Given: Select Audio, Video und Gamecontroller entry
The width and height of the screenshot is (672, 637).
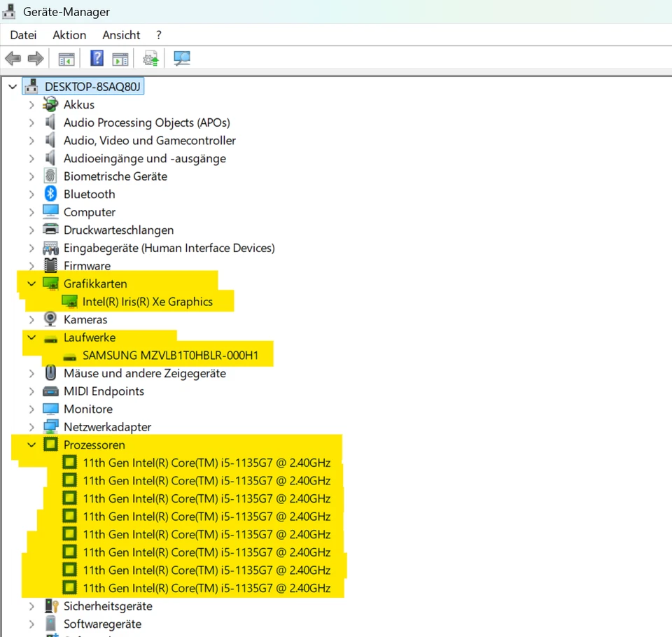Looking at the screenshot, I should (150, 141).
